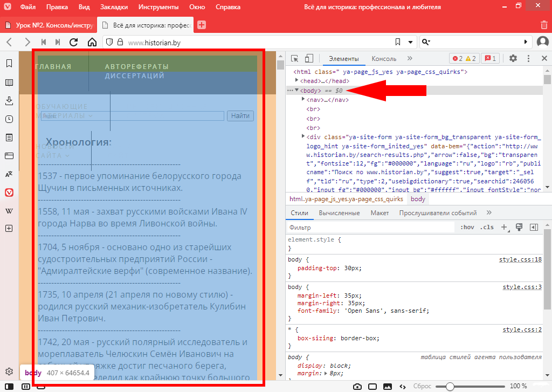Switch to the Консоль tab

(x=384, y=59)
